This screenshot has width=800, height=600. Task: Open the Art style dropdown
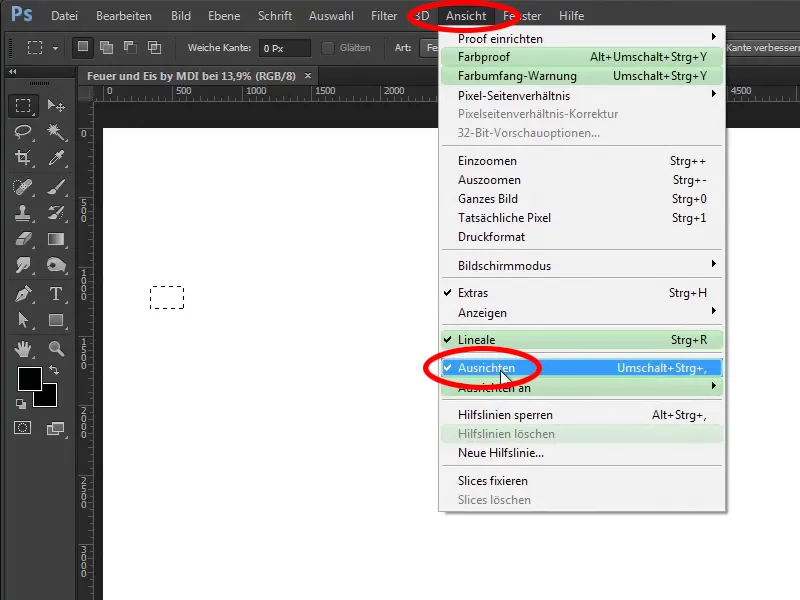(x=429, y=48)
